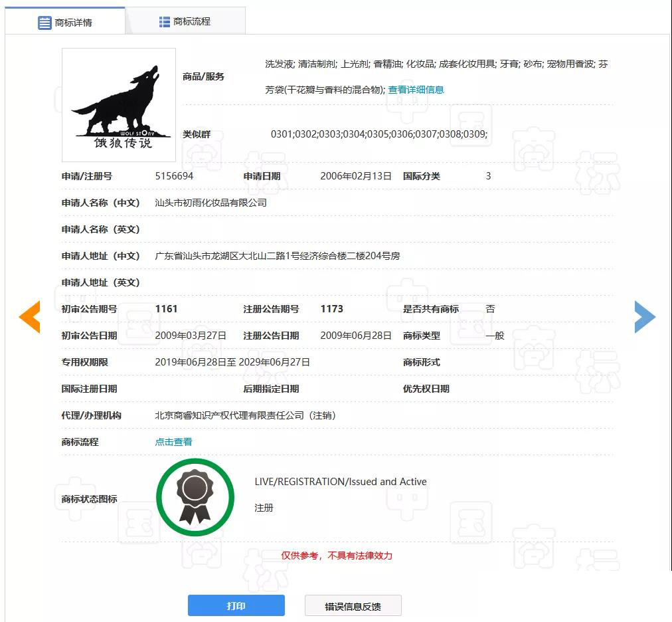The image size is (672, 622).
Task: Select registration announcement date 2009年06月28日
Action: 356,336
